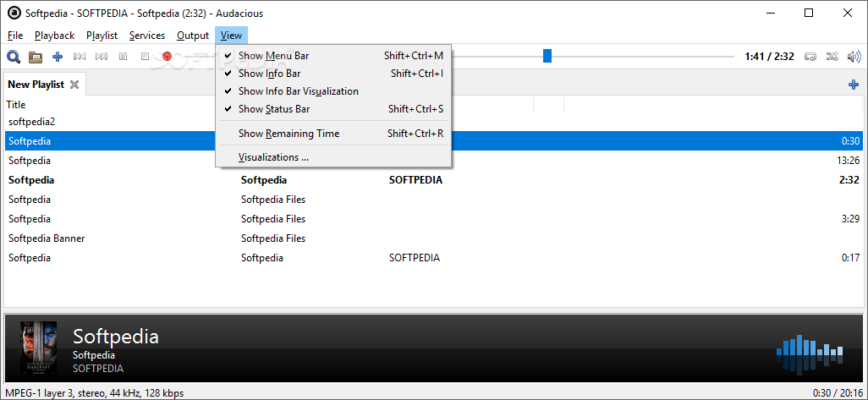
Task: Skip to the next track
Action: click(x=102, y=57)
